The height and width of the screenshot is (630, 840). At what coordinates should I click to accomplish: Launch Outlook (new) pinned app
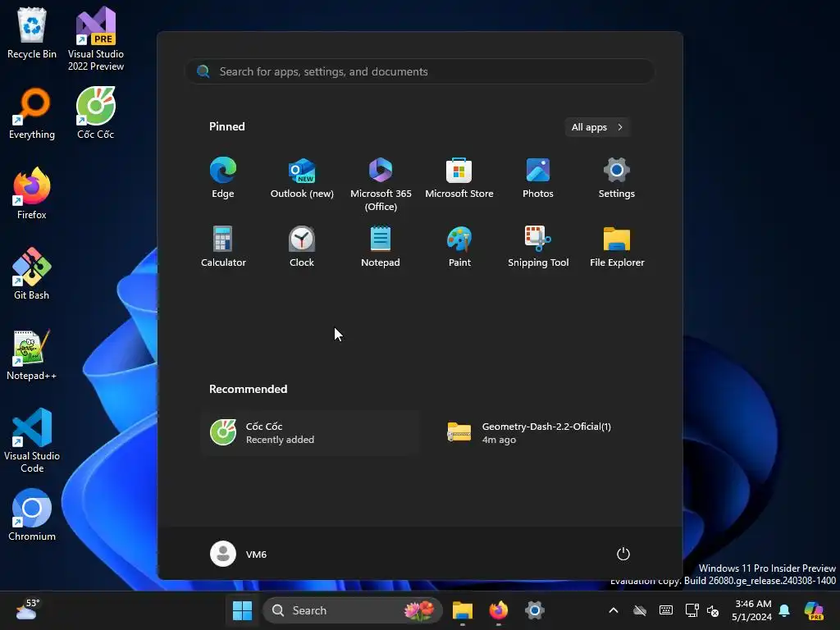coord(302,178)
